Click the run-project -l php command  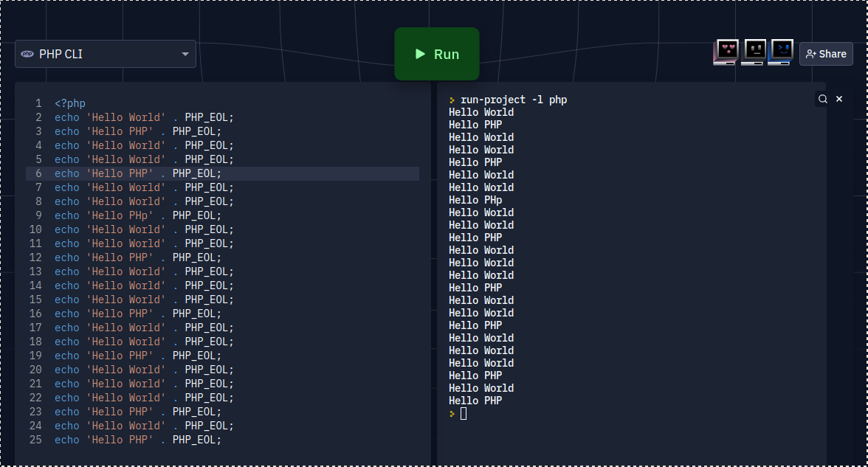[x=514, y=100]
